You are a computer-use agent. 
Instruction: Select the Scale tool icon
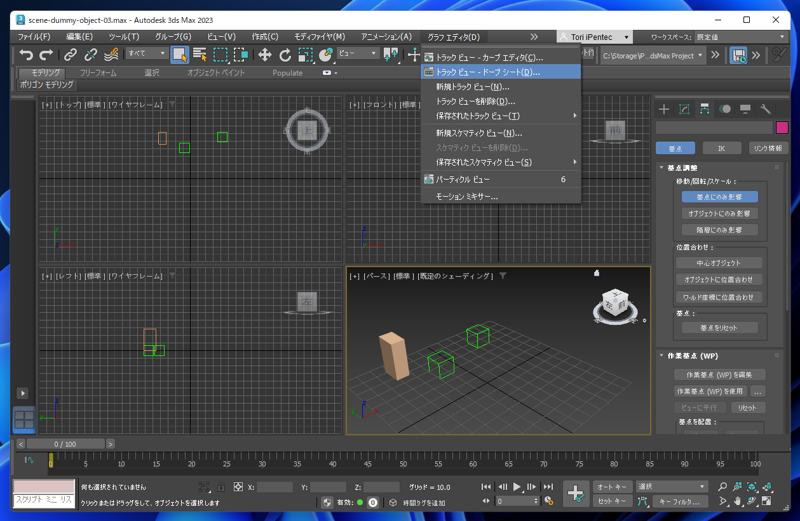(305, 55)
